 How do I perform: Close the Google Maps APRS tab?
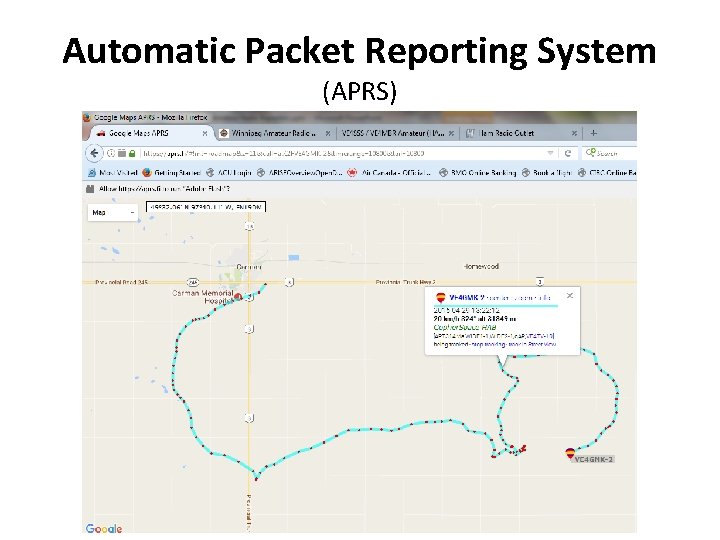205,133
